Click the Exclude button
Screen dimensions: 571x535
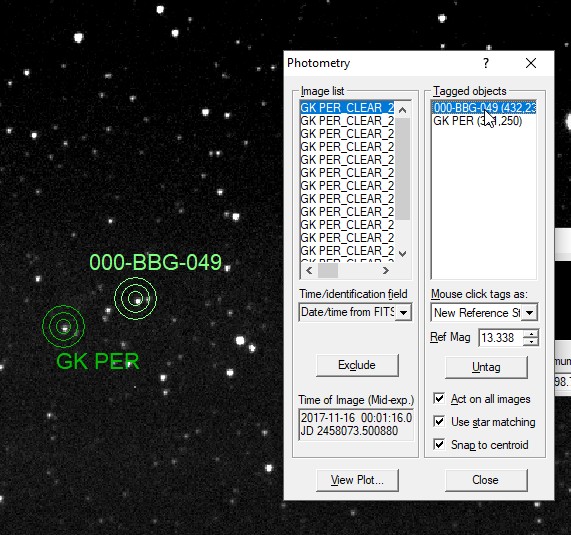point(357,365)
